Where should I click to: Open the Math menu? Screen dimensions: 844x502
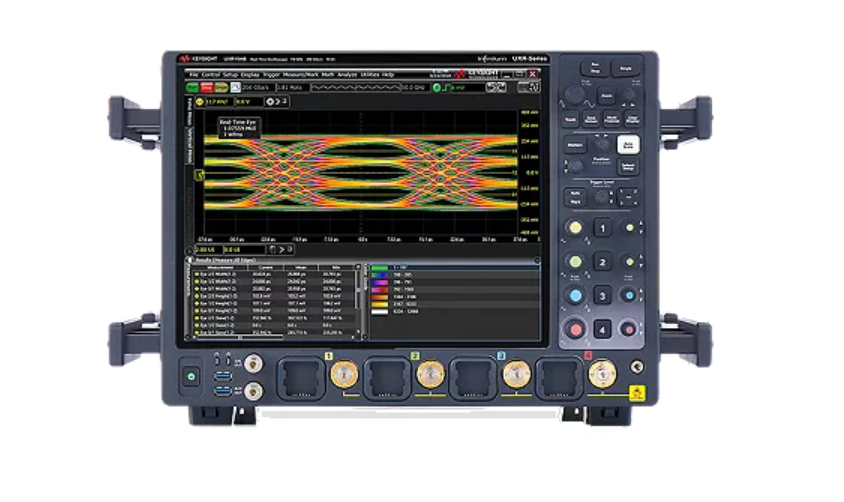(328, 75)
